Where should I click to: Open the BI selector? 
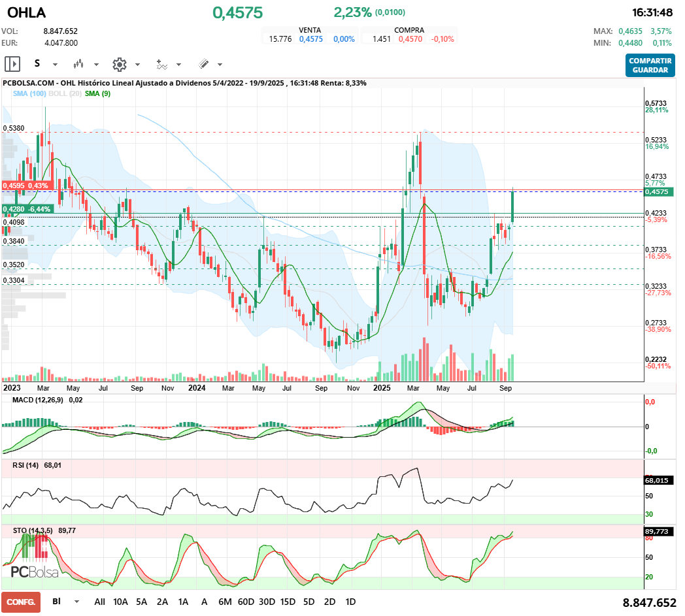click(56, 601)
